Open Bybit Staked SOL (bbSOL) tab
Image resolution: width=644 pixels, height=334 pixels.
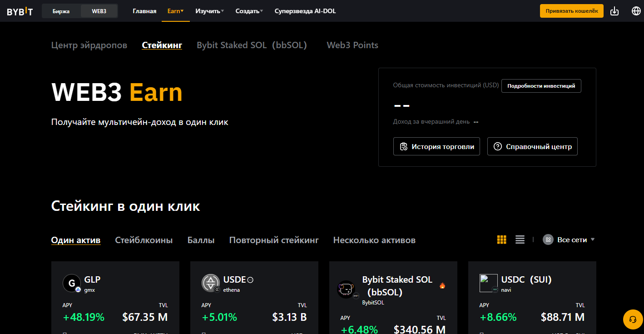click(x=252, y=45)
